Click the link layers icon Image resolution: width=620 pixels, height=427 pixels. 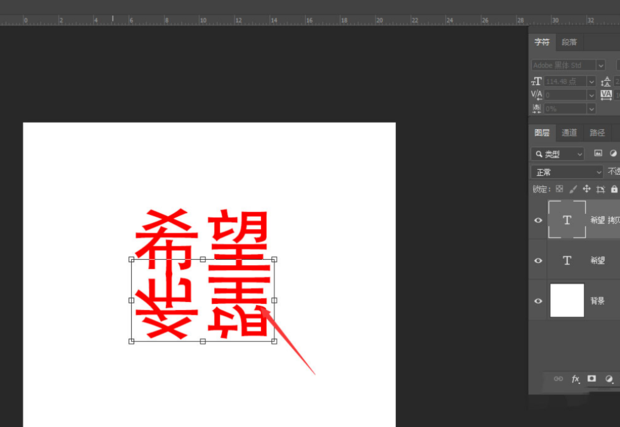coord(558,379)
